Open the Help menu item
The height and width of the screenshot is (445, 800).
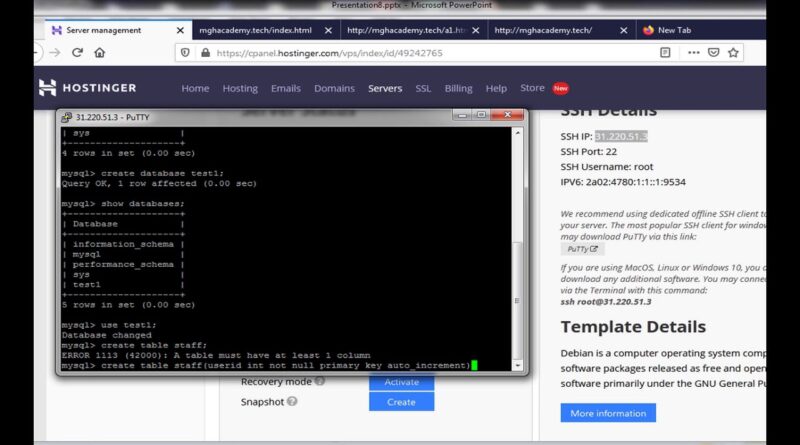click(496, 88)
